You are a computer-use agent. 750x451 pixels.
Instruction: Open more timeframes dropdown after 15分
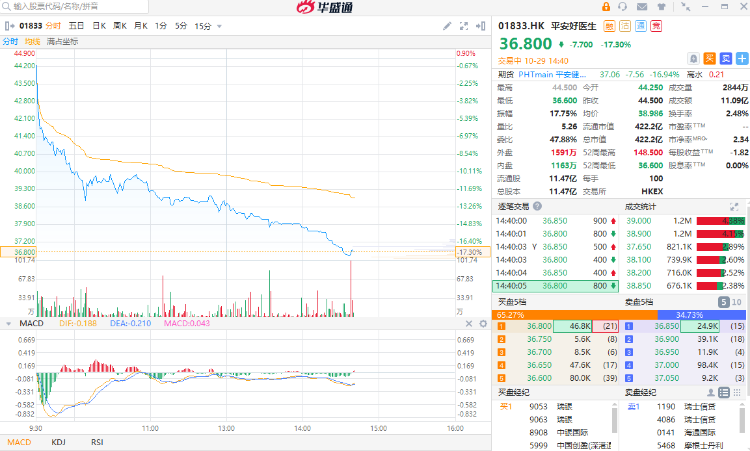(x=220, y=26)
